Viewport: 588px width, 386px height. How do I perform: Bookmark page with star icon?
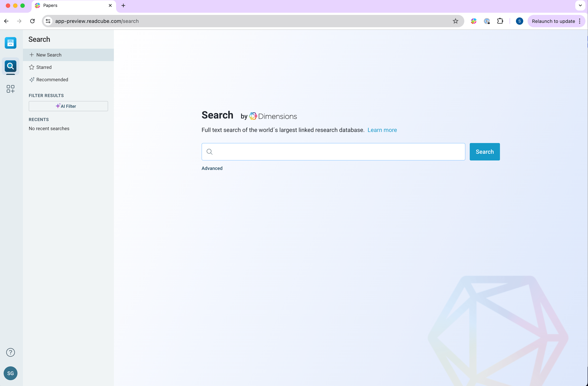coord(455,21)
